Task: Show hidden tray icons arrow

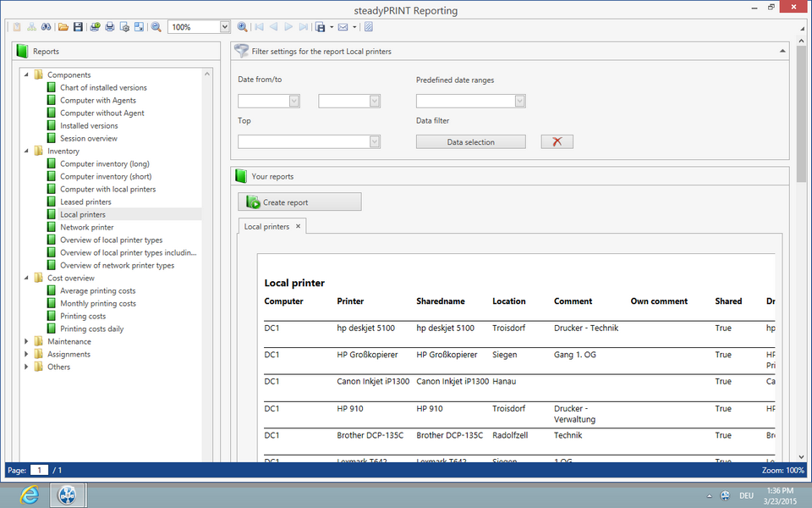Action: pyautogui.click(x=709, y=496)
